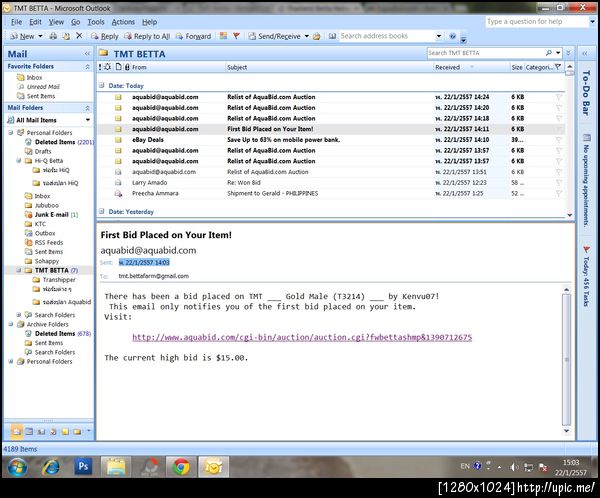
Task: Click the Categorize colored squares icon
Action: point(223,36)
